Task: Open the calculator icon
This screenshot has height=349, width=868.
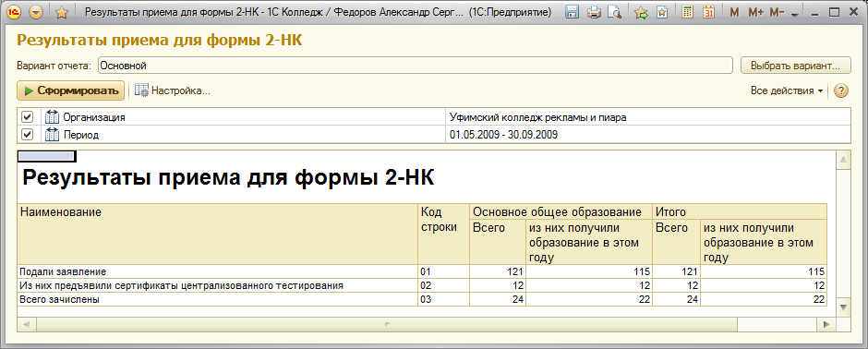Action: (x=687, y=12)
